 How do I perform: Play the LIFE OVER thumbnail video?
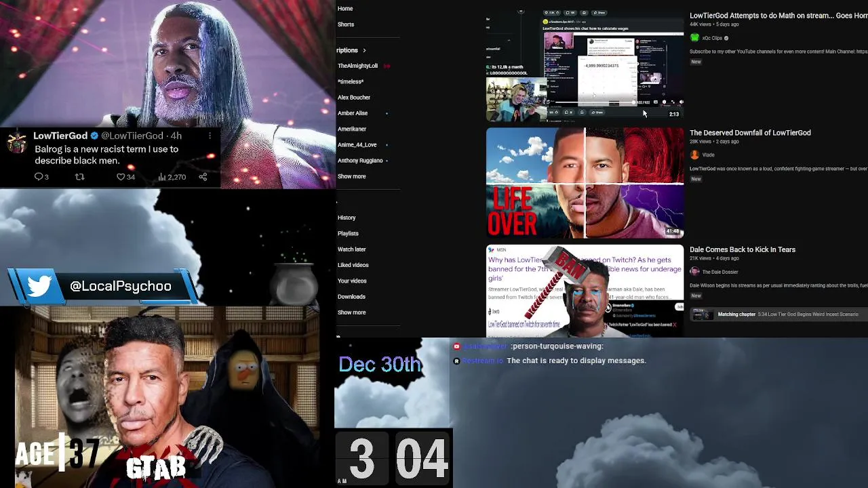tap(585, 183)
